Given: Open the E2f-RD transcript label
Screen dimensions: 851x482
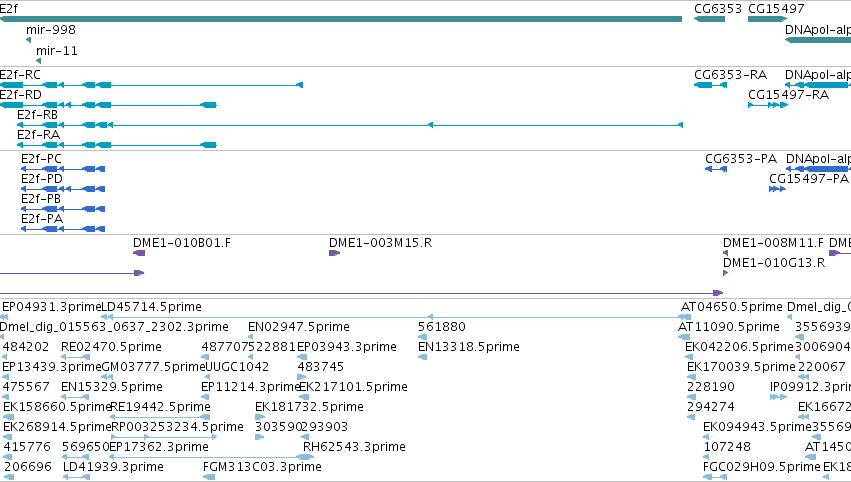Looking at the screenshot, I should point(21,95).
